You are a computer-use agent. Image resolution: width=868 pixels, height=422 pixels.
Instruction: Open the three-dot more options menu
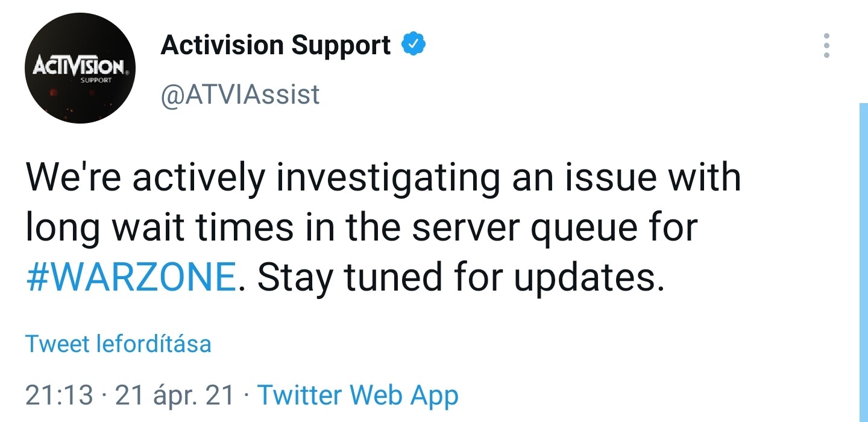[826, 45]
